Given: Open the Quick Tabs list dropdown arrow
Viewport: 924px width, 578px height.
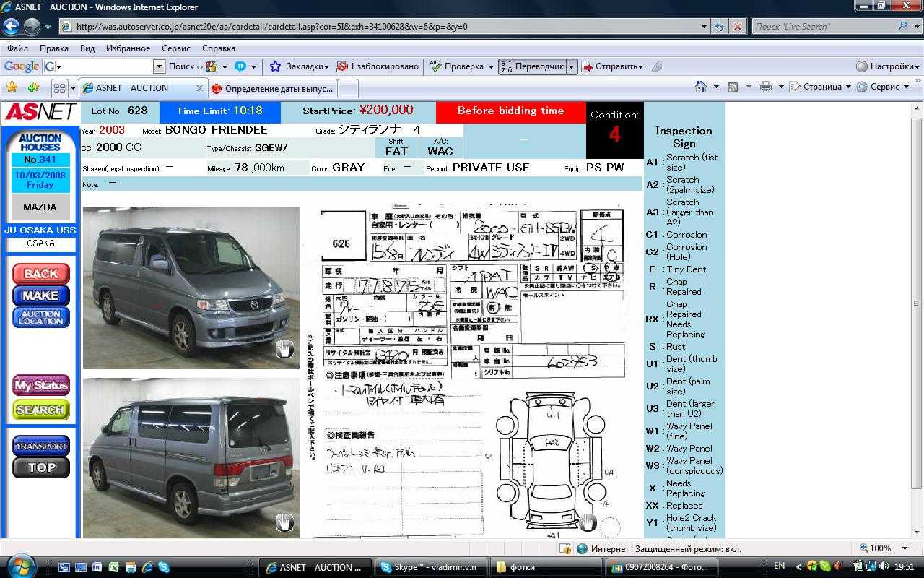Looking at the screenshot, I should pyautogui.click(x=74, y=87).
